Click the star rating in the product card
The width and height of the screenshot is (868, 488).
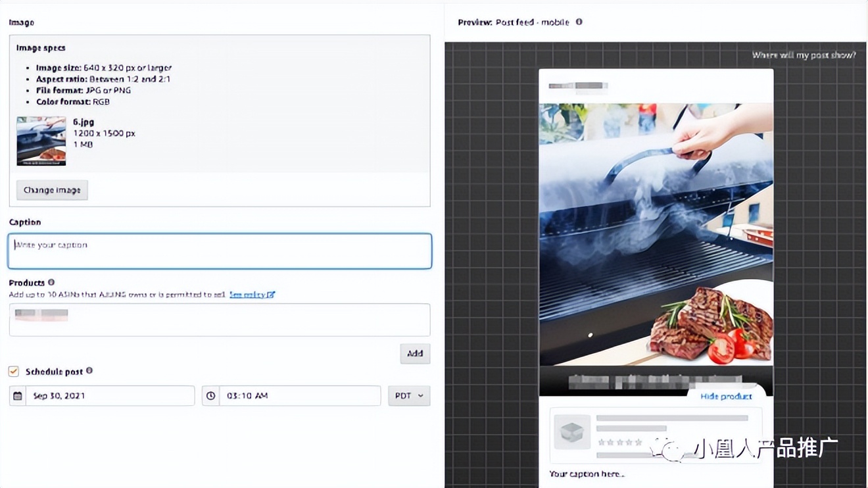619,442
